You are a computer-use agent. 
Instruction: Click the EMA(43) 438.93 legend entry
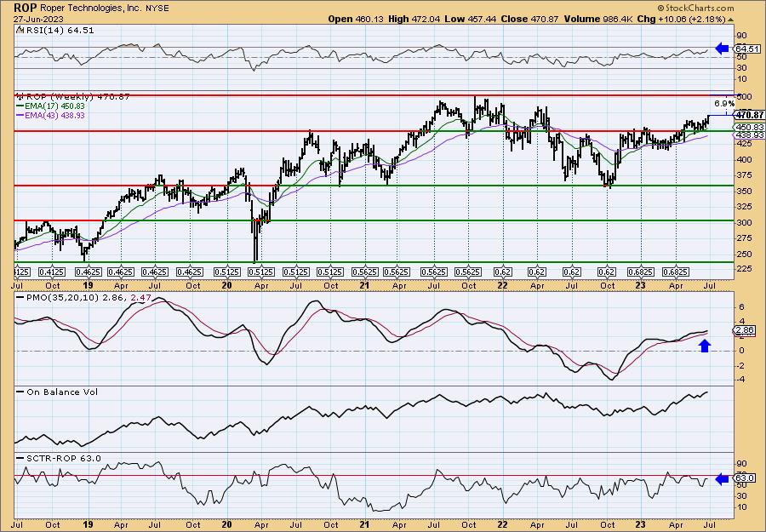pos(50,115)
